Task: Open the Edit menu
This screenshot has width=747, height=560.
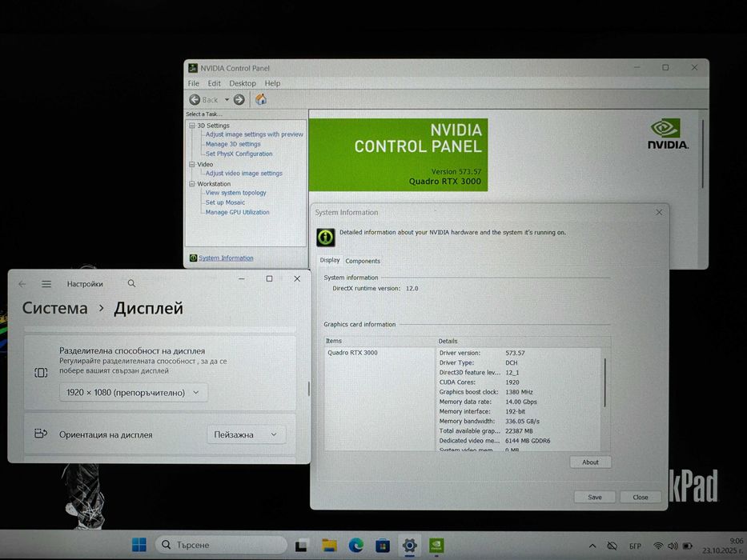Action: (x=214, y=83)
